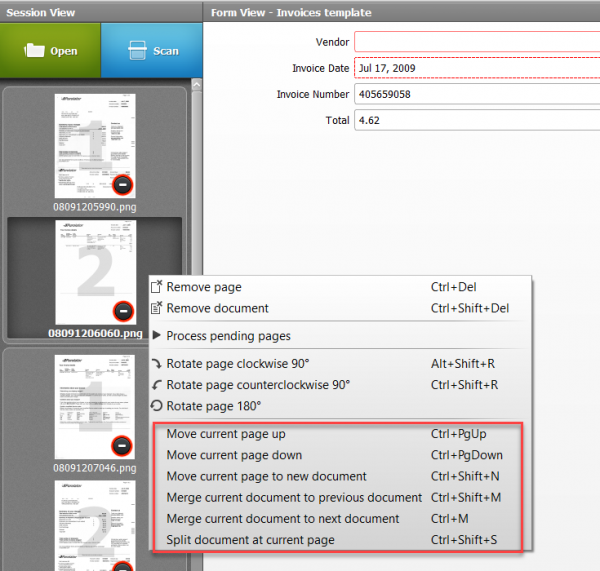Select Move current page down
The height and width of the screenshot is (571, 600).
tap(340, 455)
